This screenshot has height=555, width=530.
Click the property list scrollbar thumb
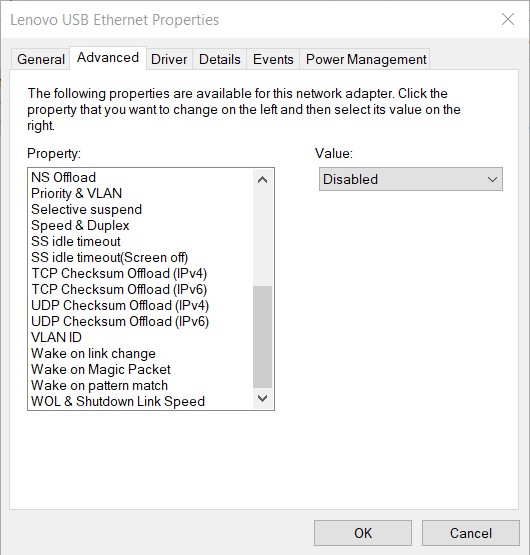(262, 336)
